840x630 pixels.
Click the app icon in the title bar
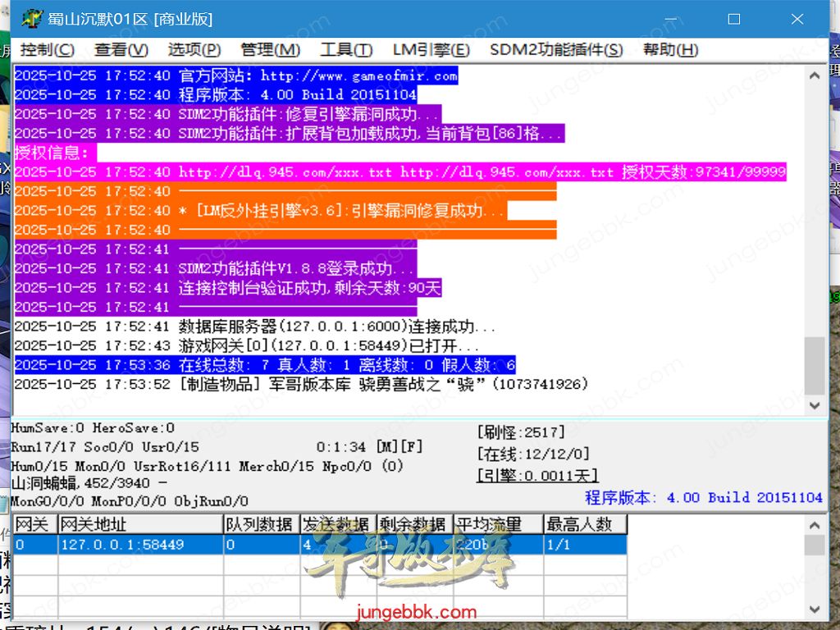point(31,18)
